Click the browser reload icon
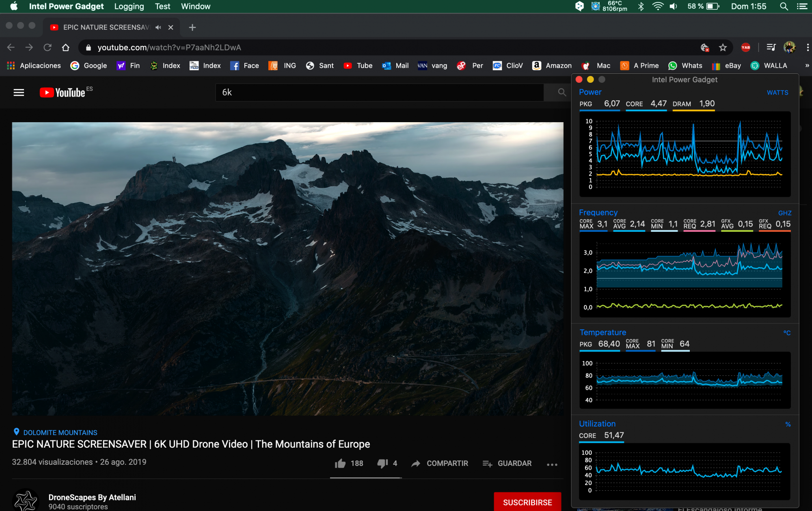 tap(48, 47)
